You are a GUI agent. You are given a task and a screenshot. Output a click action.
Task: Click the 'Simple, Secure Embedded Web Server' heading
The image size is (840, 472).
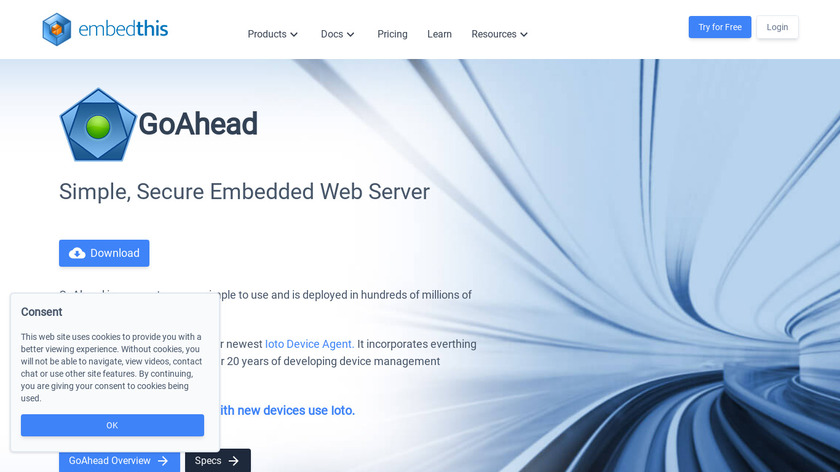[x=244, y=192]
